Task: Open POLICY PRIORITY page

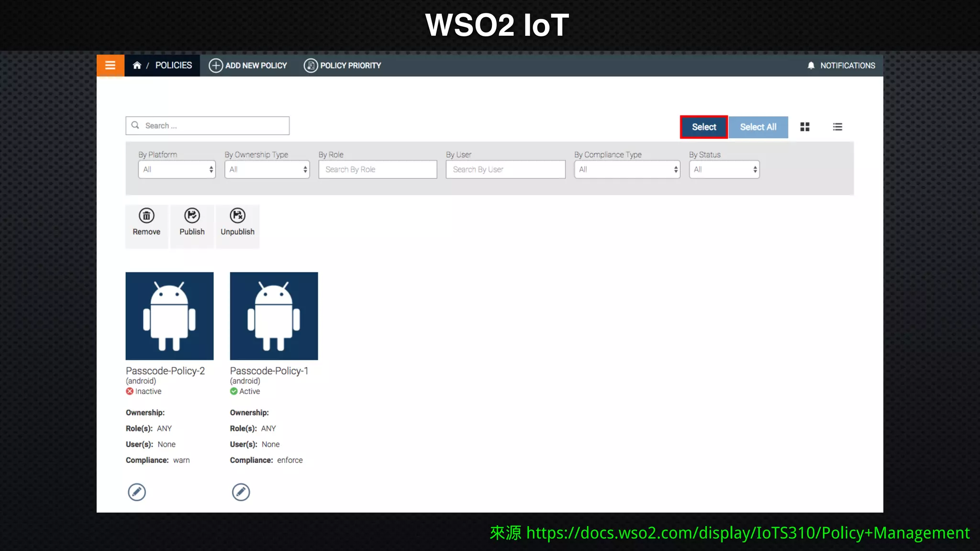Action: [342, 66]
